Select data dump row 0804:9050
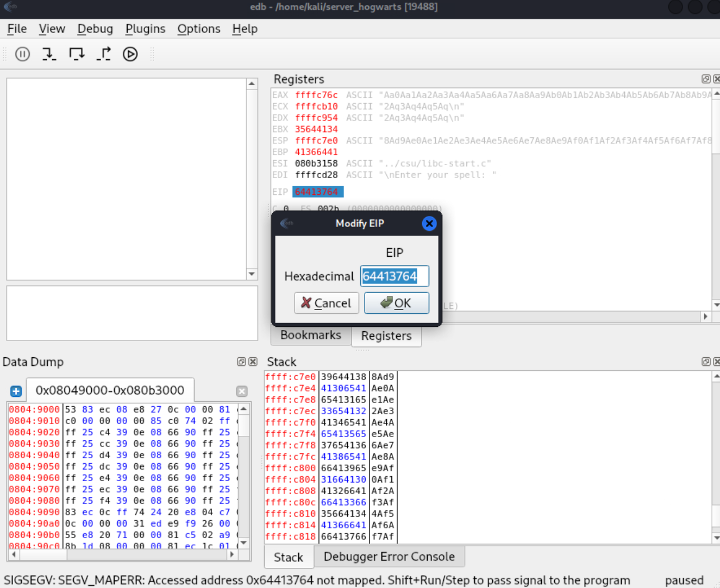The width and height of the screenshot is (720, 588). 123,466
